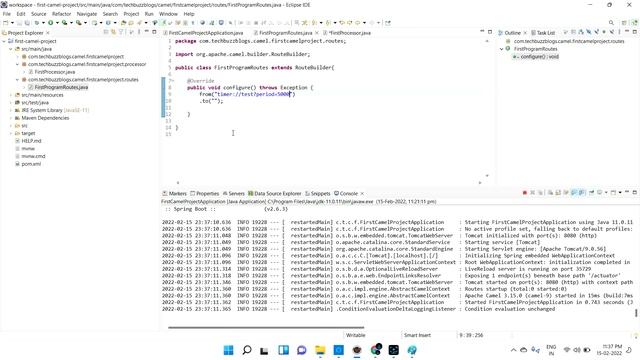Toggle Link with Editor in Project Explorer

pos(113,32)
